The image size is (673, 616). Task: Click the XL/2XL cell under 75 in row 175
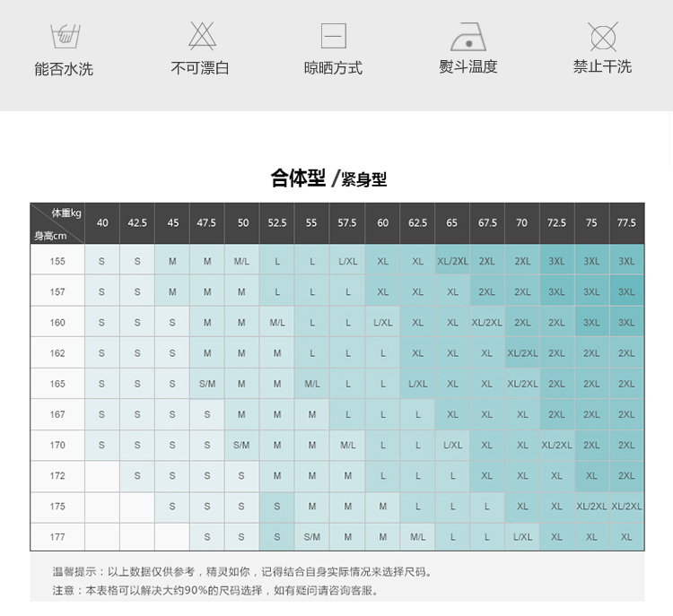point(591,507)
